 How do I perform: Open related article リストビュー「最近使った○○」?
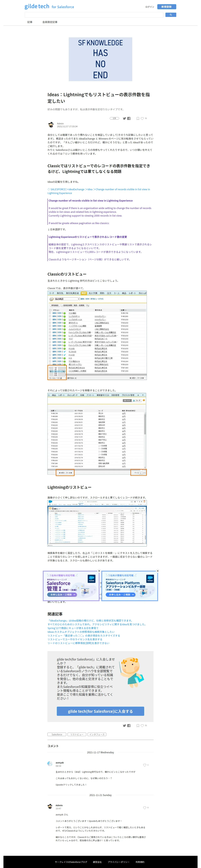[x=84, y=635]
